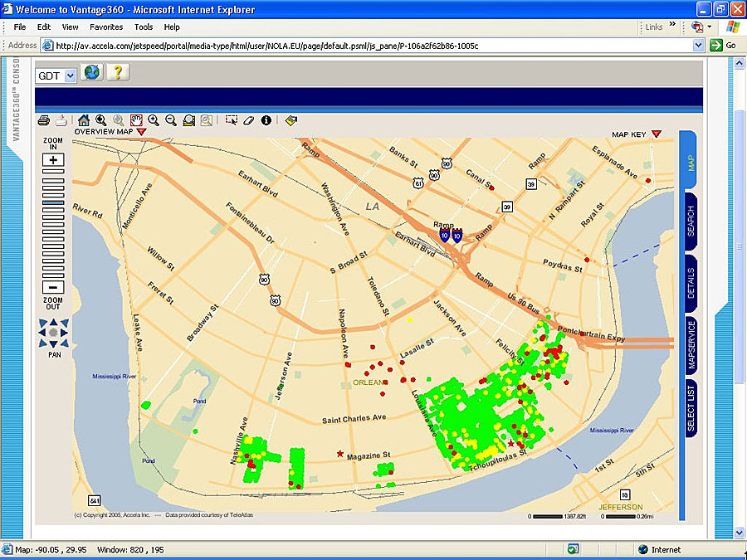Expand the Map Key red triangle
Image resolution: width=747 pixels, height=560 pixels.
(x=657, y=134)
